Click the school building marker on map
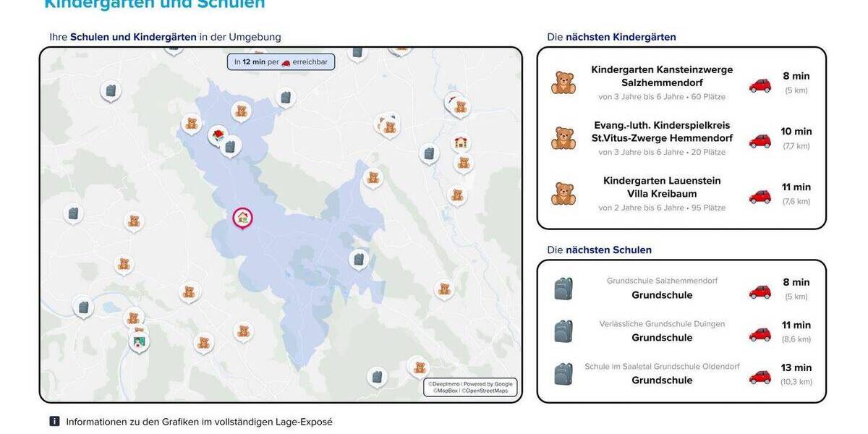This screenshot has width=868, height=434. (460, 142)
